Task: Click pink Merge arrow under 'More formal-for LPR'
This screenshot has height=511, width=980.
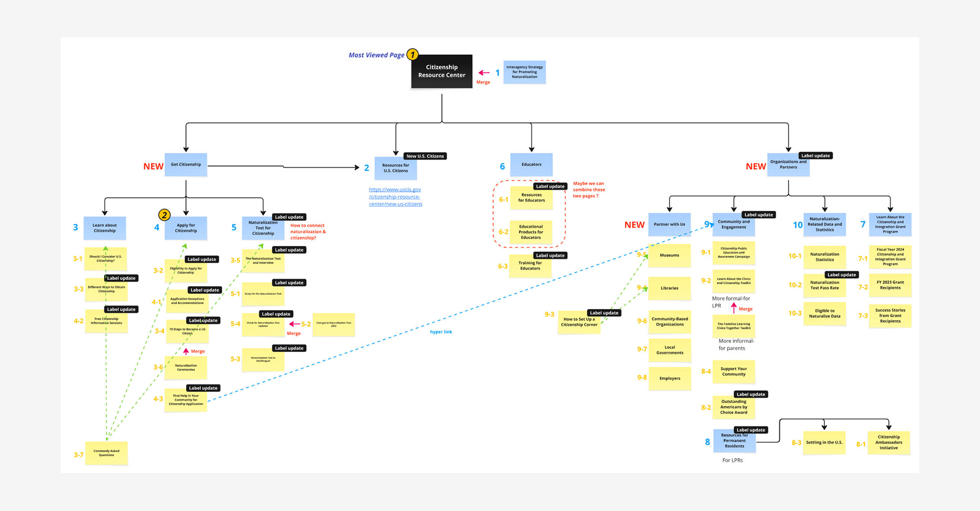Action: coord(733,308)
